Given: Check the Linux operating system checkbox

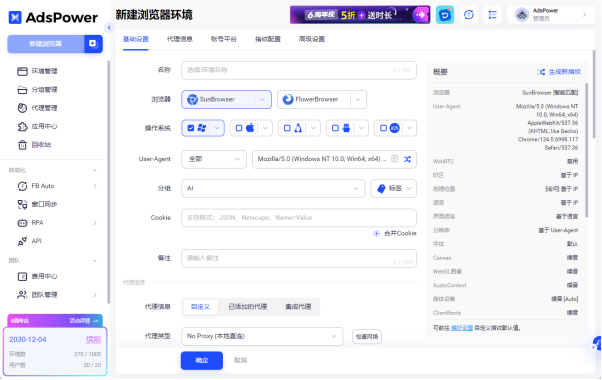Looking at the screenshot, I should (x=287, y=128).
